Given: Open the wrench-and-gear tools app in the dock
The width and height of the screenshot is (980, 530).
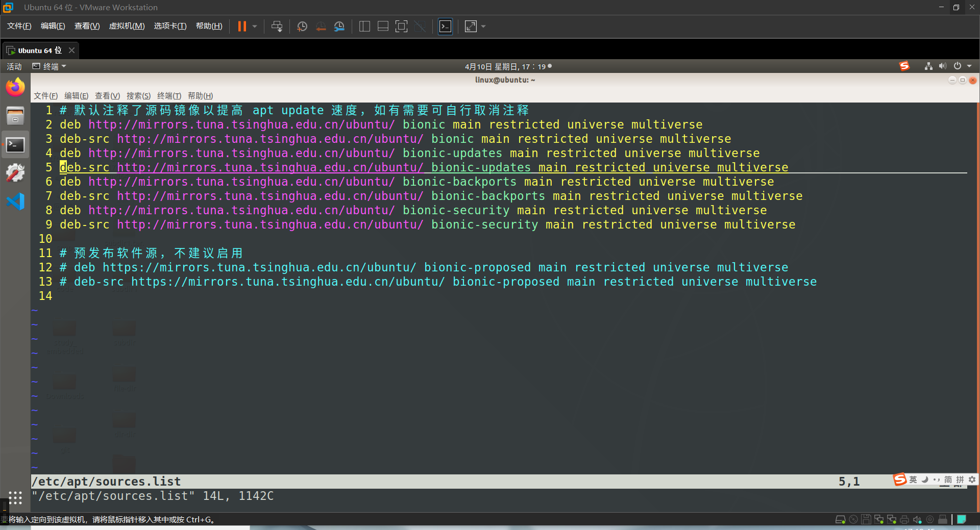Looking at the screenshot, I should (x=15, y=173).
